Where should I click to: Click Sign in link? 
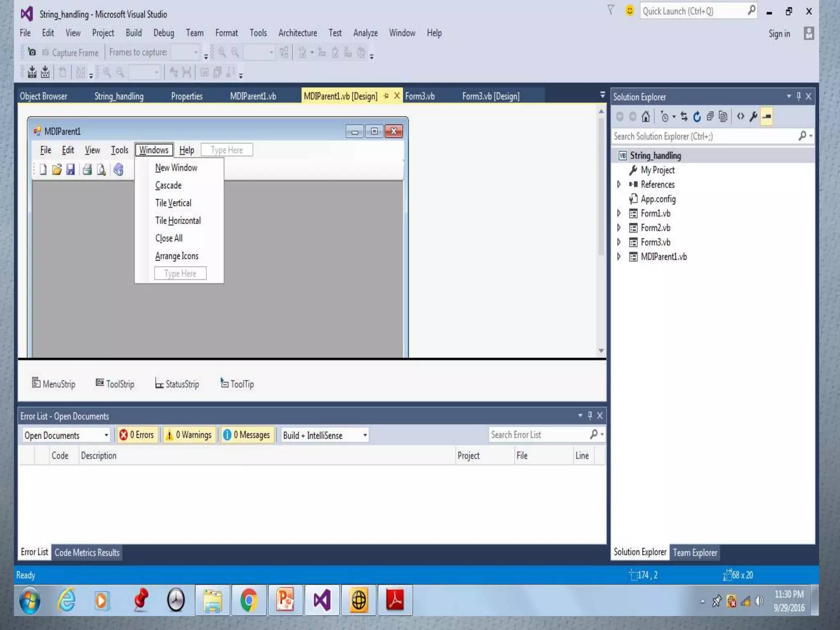[779, 34]
